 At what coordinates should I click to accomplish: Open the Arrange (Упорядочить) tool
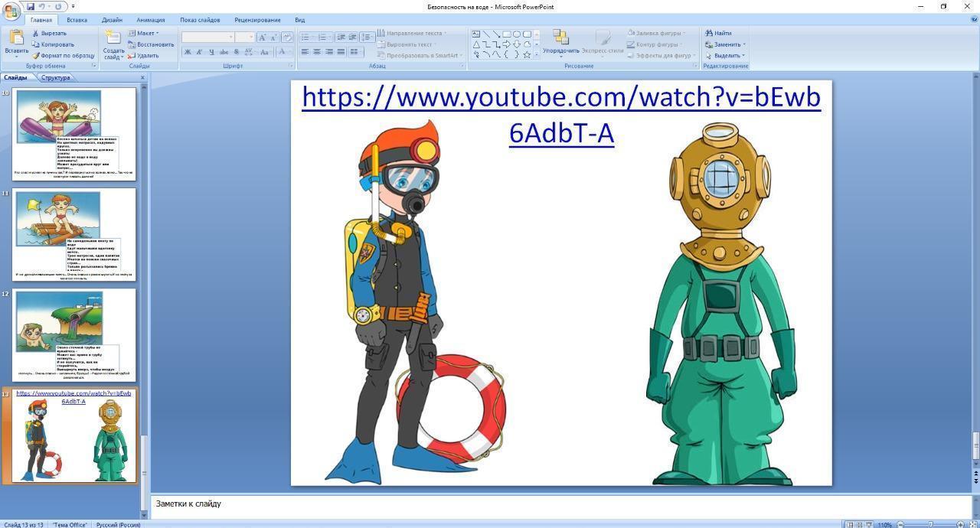[x=560, y=43]
